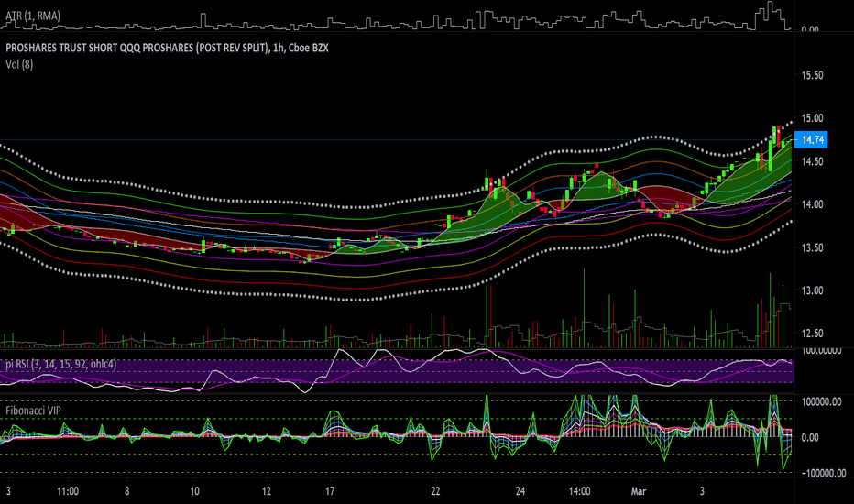Click the ATR (1, RMA) indicator label
This screenshot has height=504, width=854.
click(33, 16)
